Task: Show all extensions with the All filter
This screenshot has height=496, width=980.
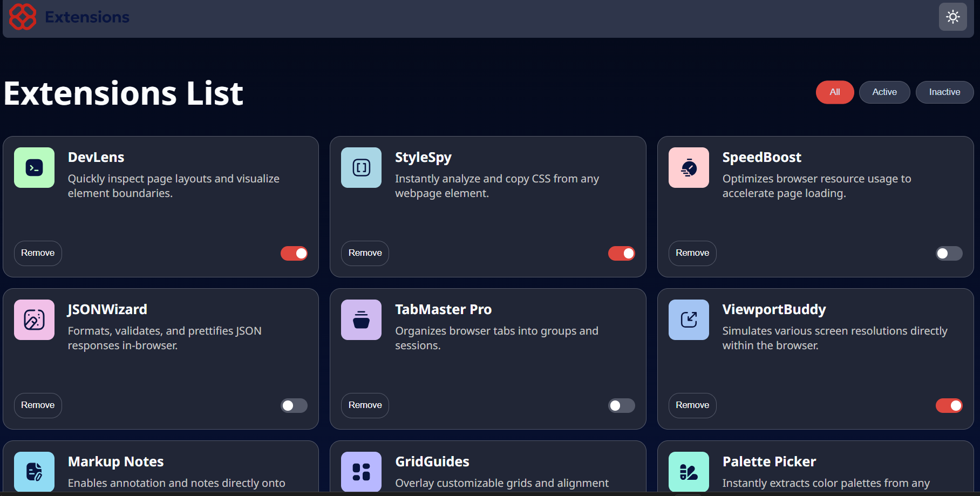Action: point(835,92)
